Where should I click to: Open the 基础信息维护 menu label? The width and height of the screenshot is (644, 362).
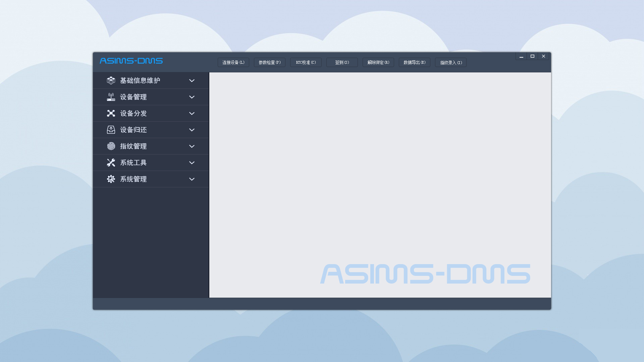click(x=140, y=80)
